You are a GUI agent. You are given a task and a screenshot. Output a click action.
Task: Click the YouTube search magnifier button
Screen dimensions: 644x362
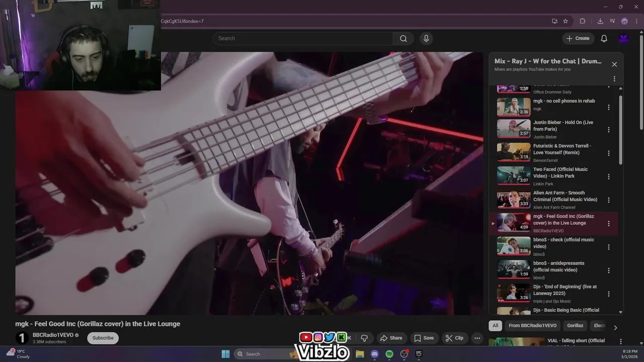(x=404, y=38)
